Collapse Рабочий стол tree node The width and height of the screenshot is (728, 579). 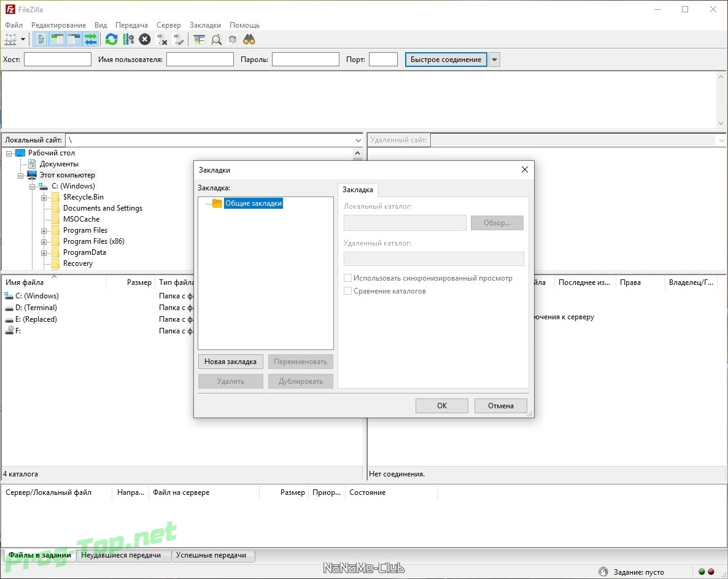9,153
